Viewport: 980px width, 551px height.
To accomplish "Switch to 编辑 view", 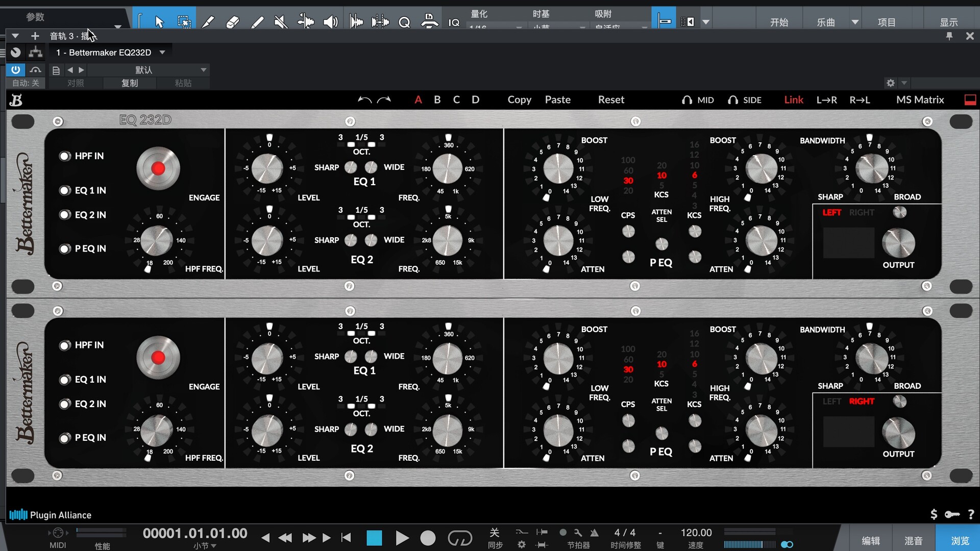I will (x=870, y=540).
